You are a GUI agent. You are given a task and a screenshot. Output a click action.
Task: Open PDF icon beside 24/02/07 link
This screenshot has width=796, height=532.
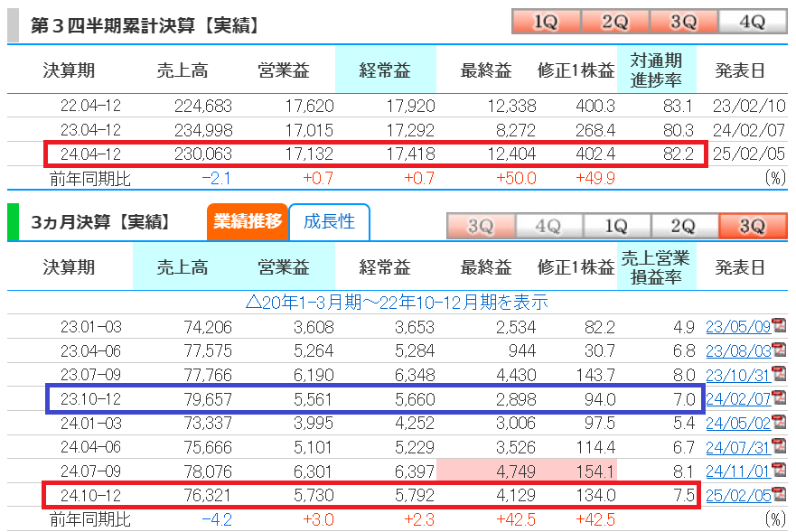coord(779,398)
